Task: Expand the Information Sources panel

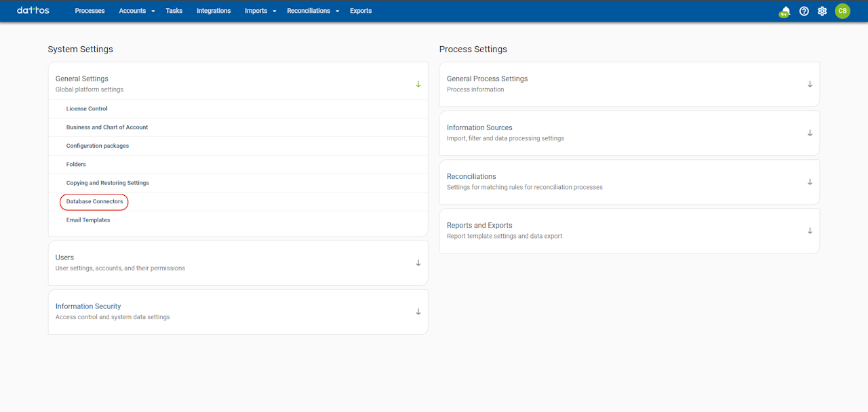Action: (810, 133)
